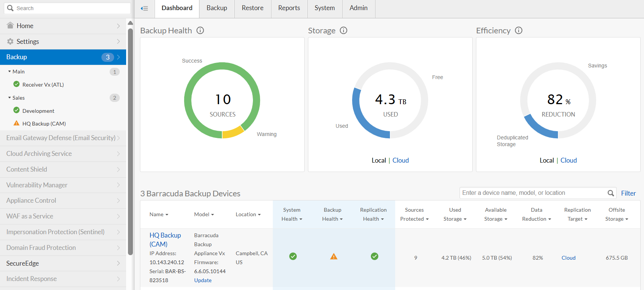Click the green System Health check icon
Image resolution: width=644 pixels, height=290 pixels.
(293, 256)
